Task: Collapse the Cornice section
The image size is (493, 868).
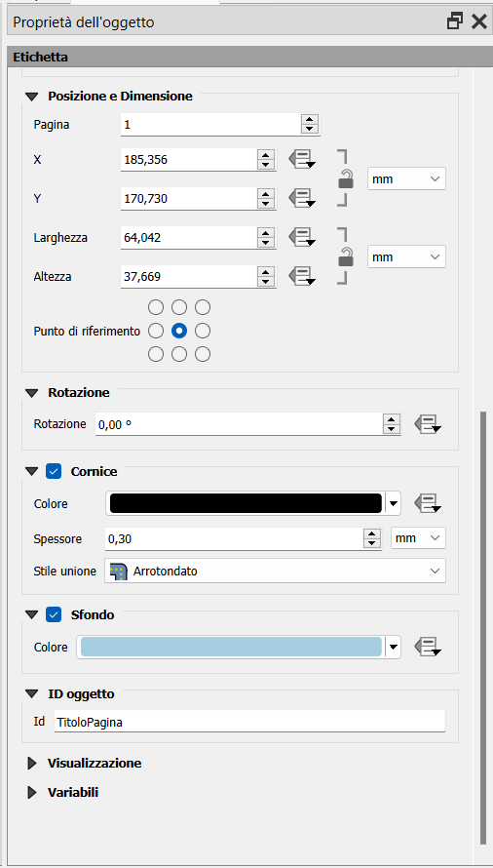Action: click(x=32, y=472)
